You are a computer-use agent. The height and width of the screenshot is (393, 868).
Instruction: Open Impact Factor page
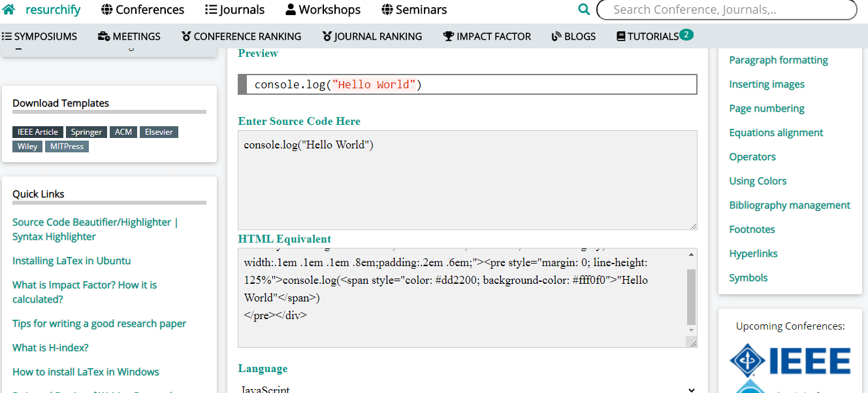point(487,37)
